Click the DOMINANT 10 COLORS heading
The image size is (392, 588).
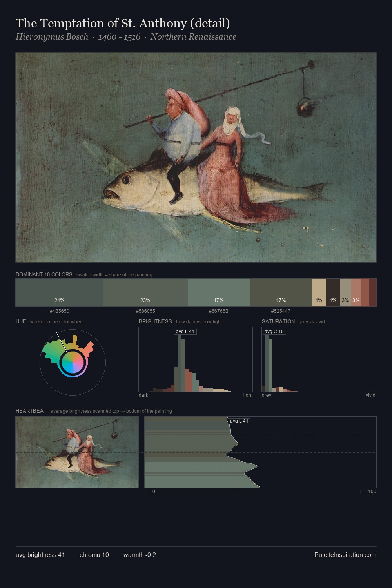tap(44, 274)
